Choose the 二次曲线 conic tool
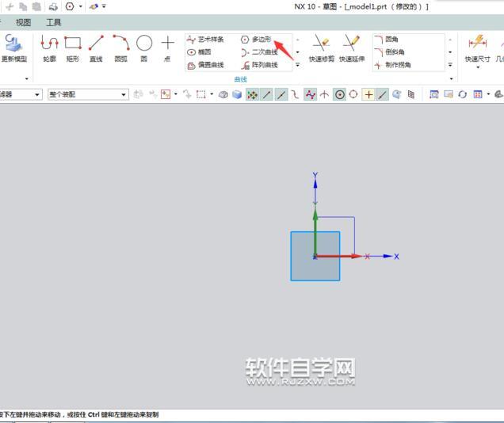This screenshot has height=423, width=504. 259,52
